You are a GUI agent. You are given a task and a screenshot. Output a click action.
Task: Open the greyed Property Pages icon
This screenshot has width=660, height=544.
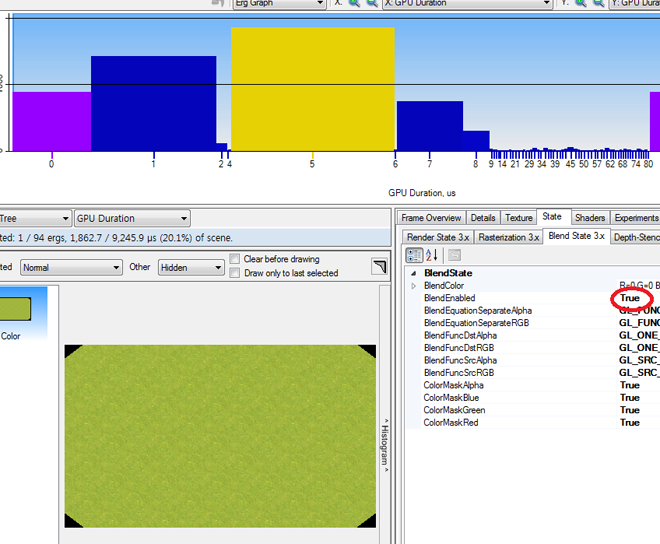(x=454, y=255)
